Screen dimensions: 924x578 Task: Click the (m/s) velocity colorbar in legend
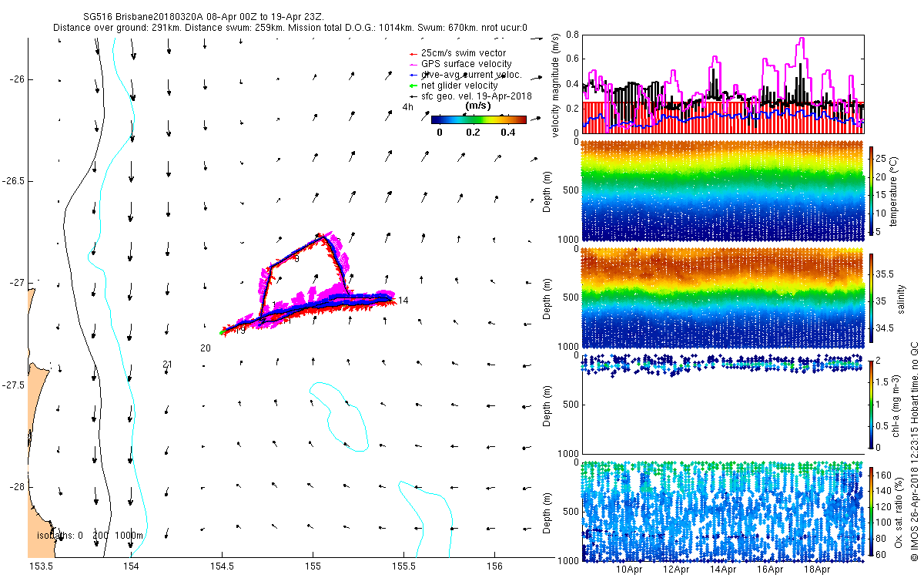click(478, 120)
